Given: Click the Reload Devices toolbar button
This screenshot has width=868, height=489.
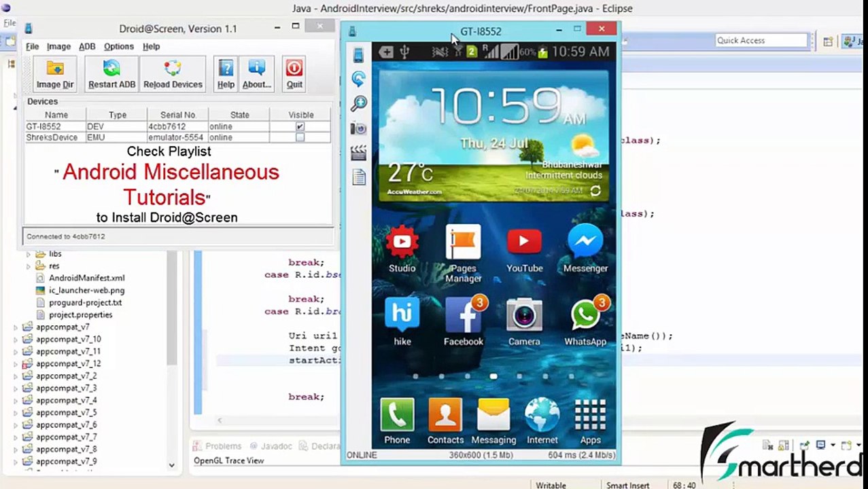Looking at the screenshot, I should tap(173, 74).
